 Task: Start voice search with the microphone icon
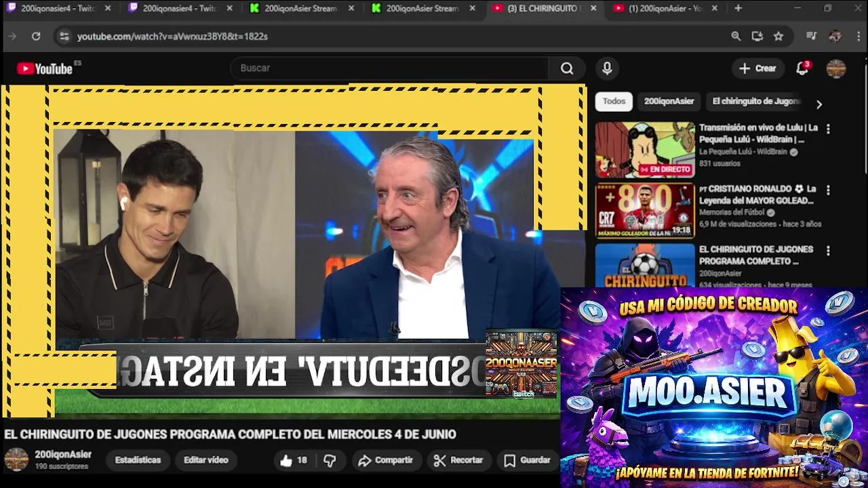pyautogui.click(x=607, y=68)
